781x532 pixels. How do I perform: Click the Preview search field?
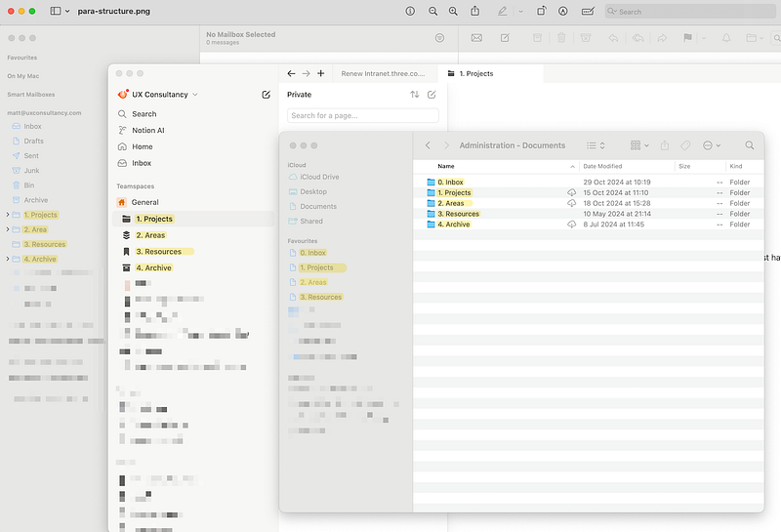[690, 12]
